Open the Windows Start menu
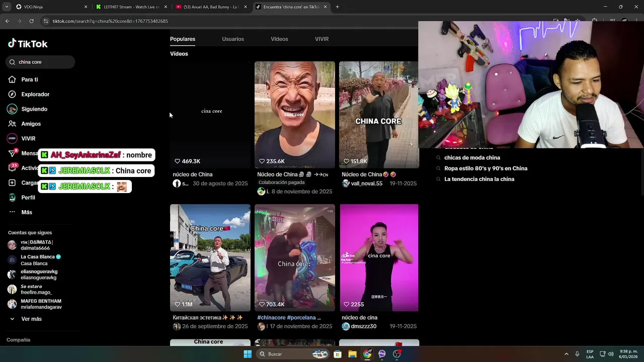 (248, 354)
